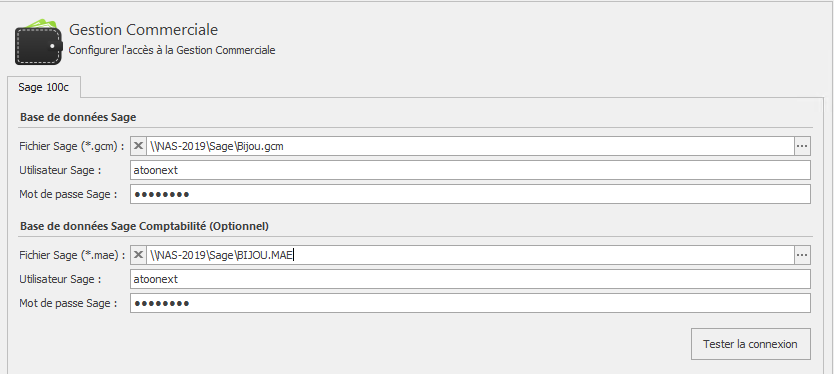Focus the Fichier Sage (*.mae) path field
834x374 pixels.
coord(470,255)
